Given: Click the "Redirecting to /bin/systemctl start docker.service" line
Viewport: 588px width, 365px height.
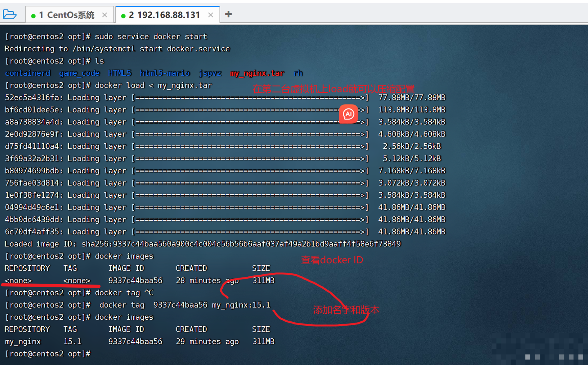Looking at the screenshot, I should coord(117,49).
